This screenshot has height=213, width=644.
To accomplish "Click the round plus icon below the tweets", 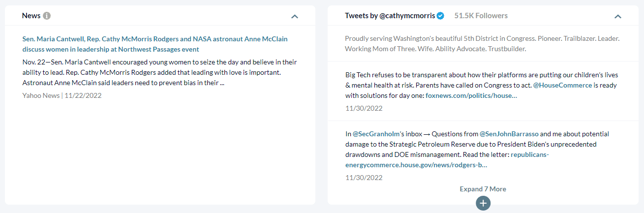I will point(483,203).
